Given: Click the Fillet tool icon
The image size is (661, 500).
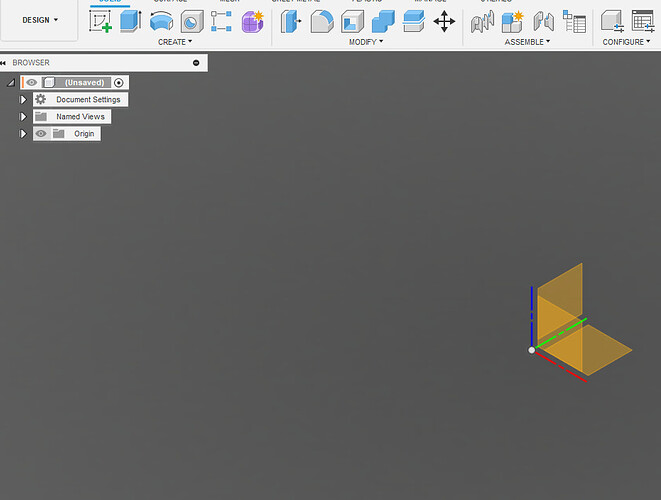Looking at the screenshot, I should point(321,21).
